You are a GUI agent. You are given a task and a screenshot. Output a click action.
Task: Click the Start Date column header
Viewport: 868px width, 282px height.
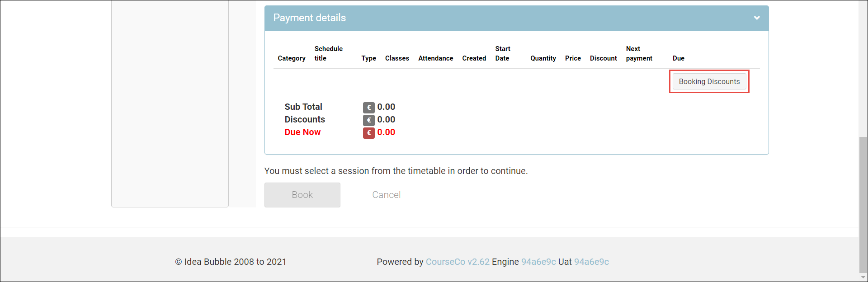pyautogui.click(x=502, y=53)
